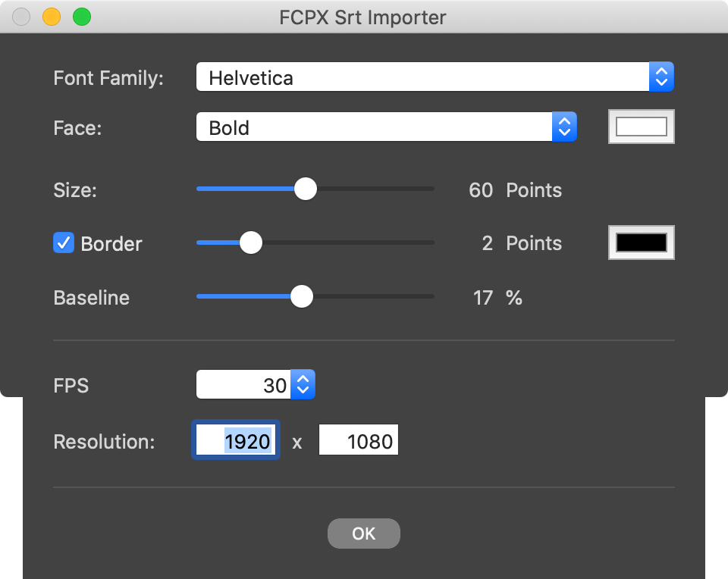This screenshot has width=728, height=579.
Task: Open the black border color swatch
Action: (x=641, y=243)
